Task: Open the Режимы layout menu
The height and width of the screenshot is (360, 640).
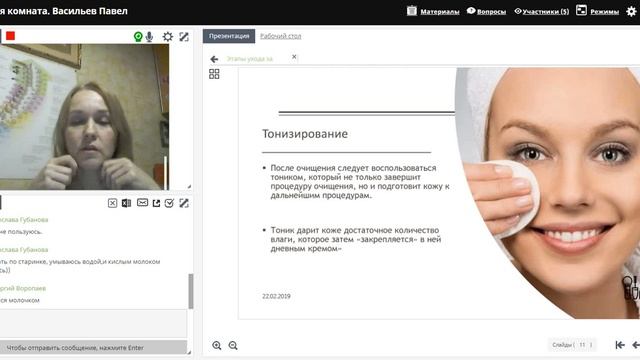Action: click(604, 12)
